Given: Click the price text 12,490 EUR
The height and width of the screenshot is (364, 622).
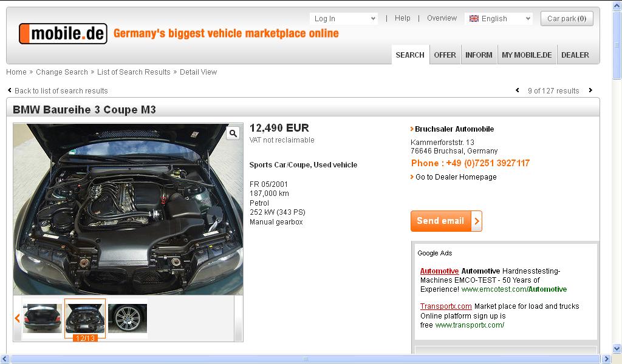Looking at the screenshot, I should point(279,128).
